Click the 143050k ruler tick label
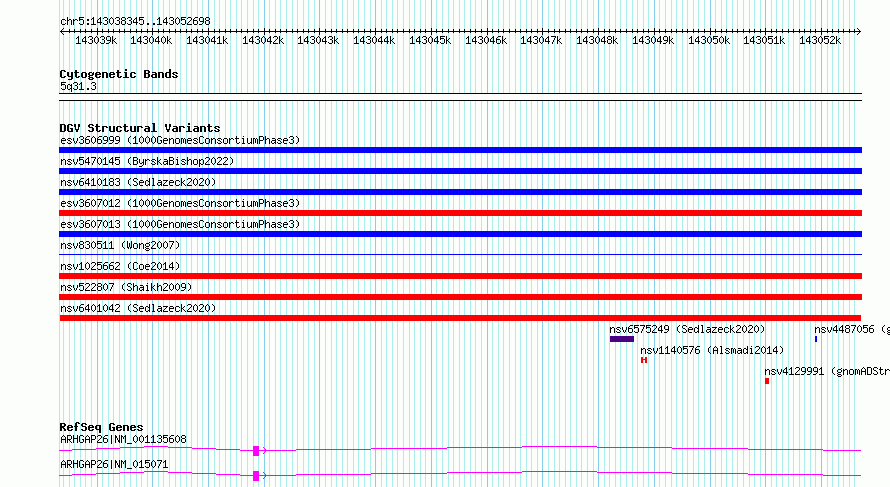This screenshot has height=487, width=890. [x=709, y=40]
